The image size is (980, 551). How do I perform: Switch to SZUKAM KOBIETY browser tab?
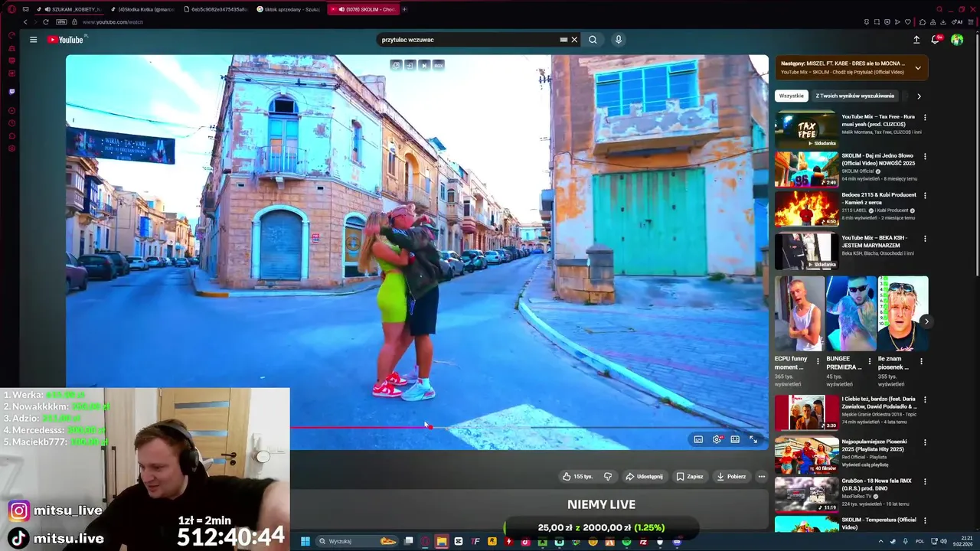point(70,9)
